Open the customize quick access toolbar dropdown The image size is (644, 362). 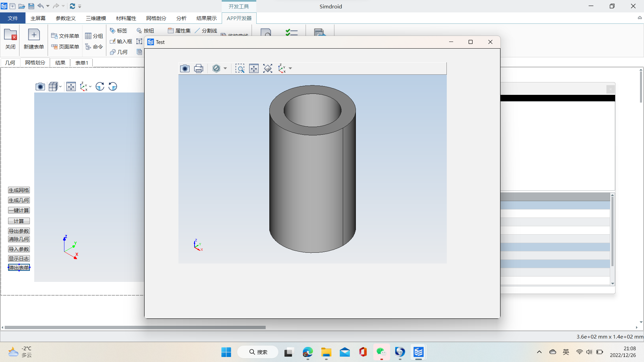(80, 6)
